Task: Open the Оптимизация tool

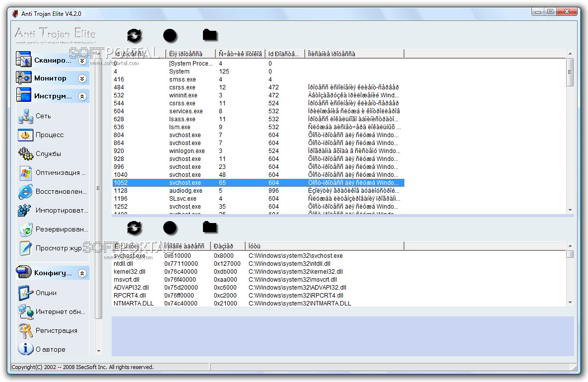Action: (x=52, y=172)
